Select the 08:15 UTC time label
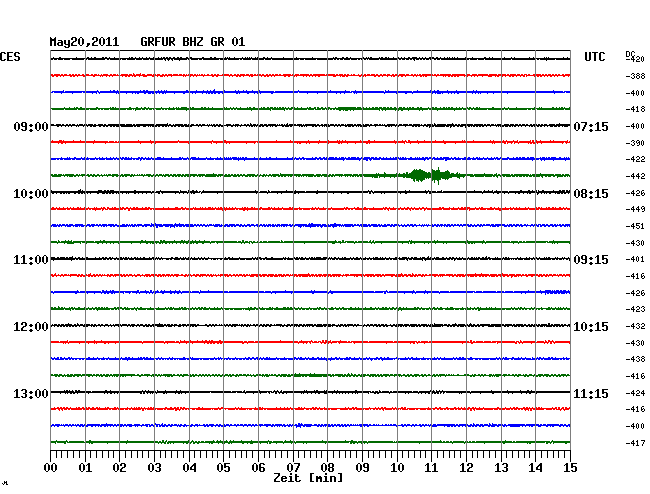This screenshot has height=494, width=650. click(x=591, y=194)
